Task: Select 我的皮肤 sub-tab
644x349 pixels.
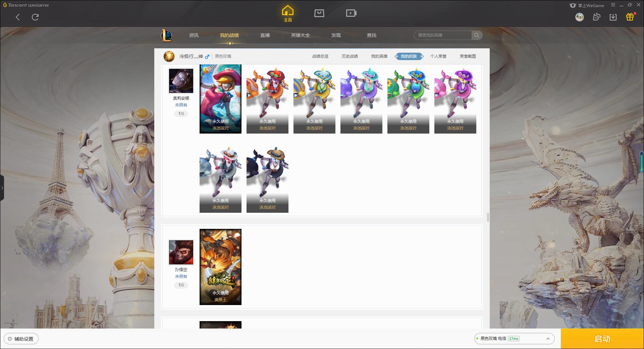Action: (409, 56)
